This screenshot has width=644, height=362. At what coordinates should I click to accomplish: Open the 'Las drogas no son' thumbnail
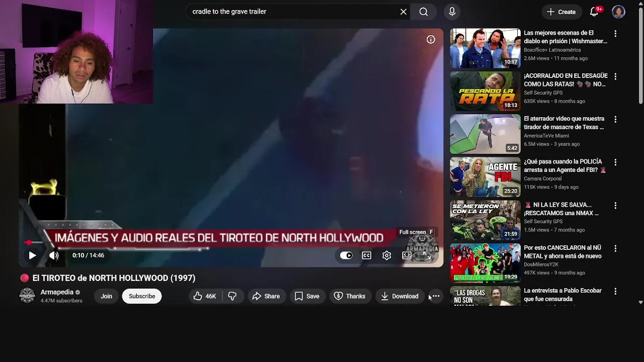[x=485, y=296]
